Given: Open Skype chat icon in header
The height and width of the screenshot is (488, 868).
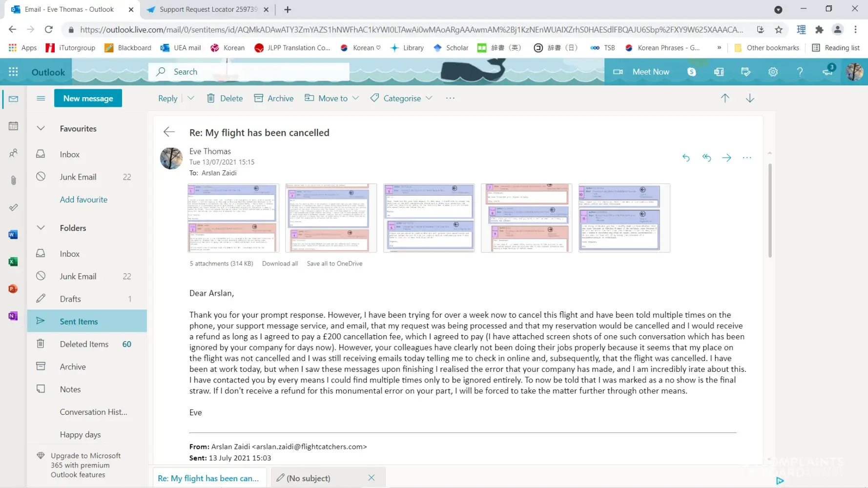Looking at the screenshot, I should (x=692, y=72).
